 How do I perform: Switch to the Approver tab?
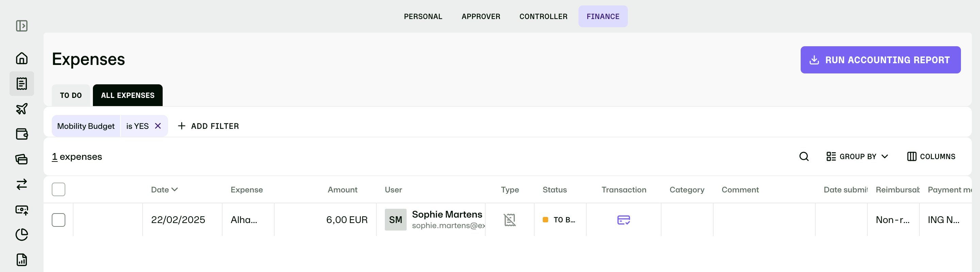pyautogui.click(x=481, y=16)
